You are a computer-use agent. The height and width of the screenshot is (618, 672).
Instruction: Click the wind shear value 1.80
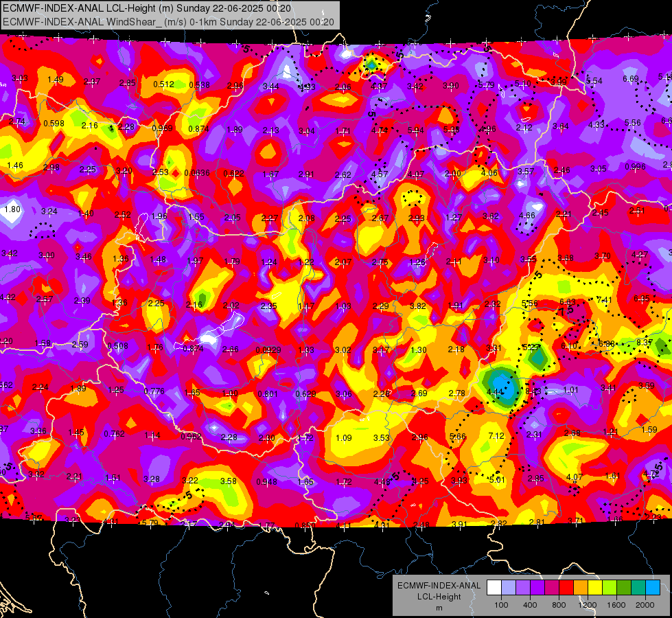coord(12,209)
